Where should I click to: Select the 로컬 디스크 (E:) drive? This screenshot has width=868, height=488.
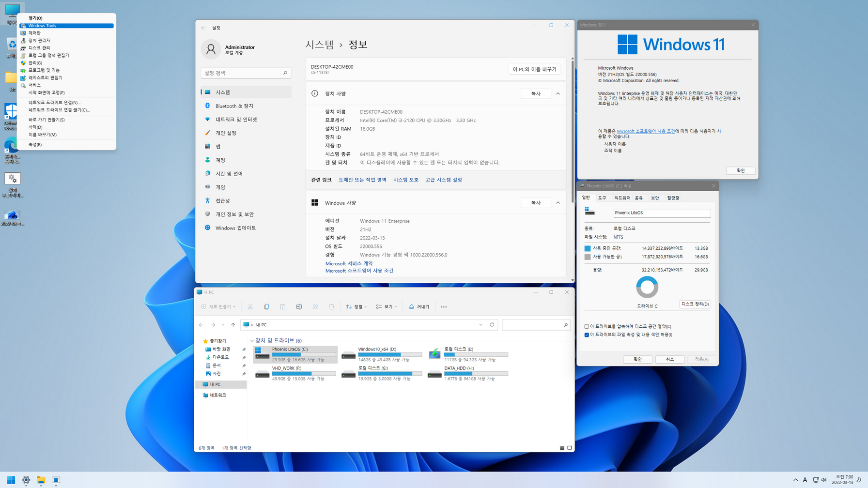(467, 354)
